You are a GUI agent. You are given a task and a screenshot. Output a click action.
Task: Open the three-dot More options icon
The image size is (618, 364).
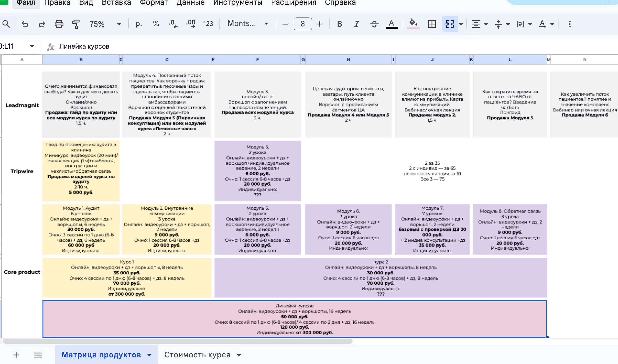(x=570, y=24)
